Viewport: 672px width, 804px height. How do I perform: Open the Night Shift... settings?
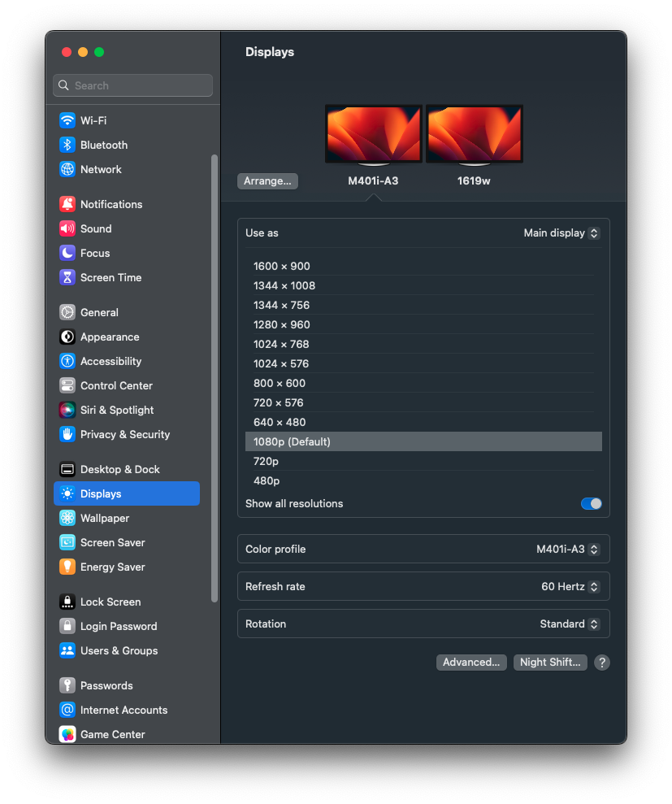pos(550,663)
